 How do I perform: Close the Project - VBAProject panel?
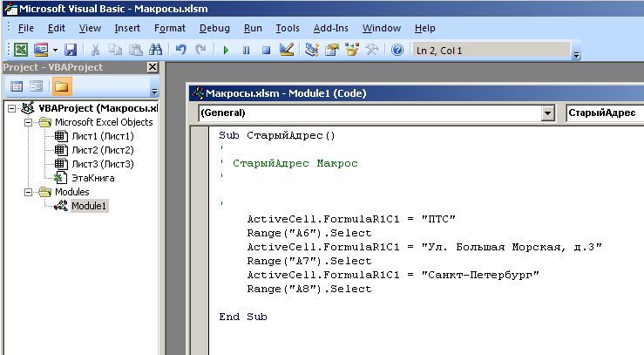(153, 67)
